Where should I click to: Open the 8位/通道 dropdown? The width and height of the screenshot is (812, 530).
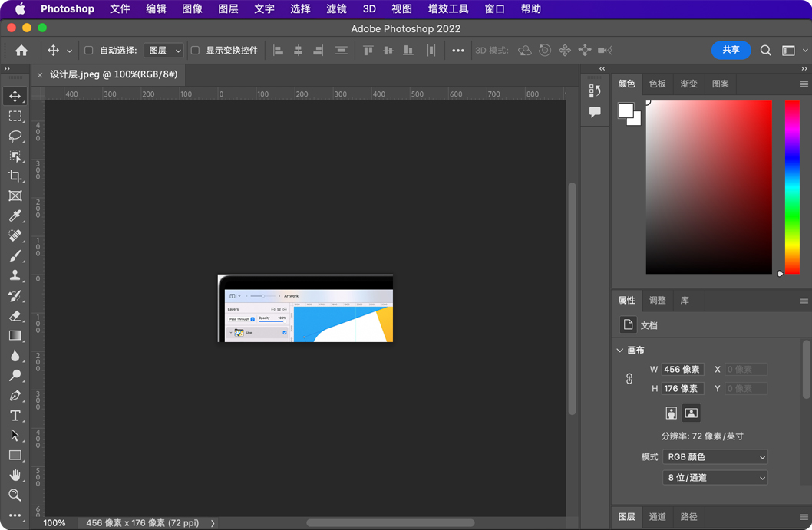(715, 477)
